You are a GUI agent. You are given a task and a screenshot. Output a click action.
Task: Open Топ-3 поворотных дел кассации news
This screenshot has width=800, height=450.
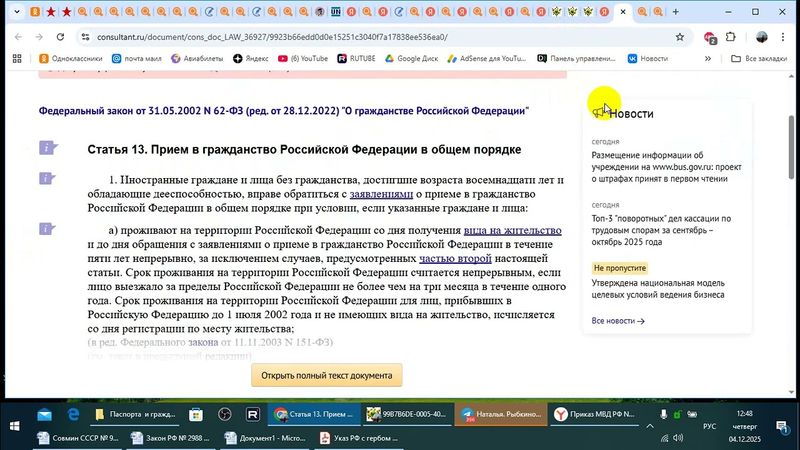click(661, 230)
